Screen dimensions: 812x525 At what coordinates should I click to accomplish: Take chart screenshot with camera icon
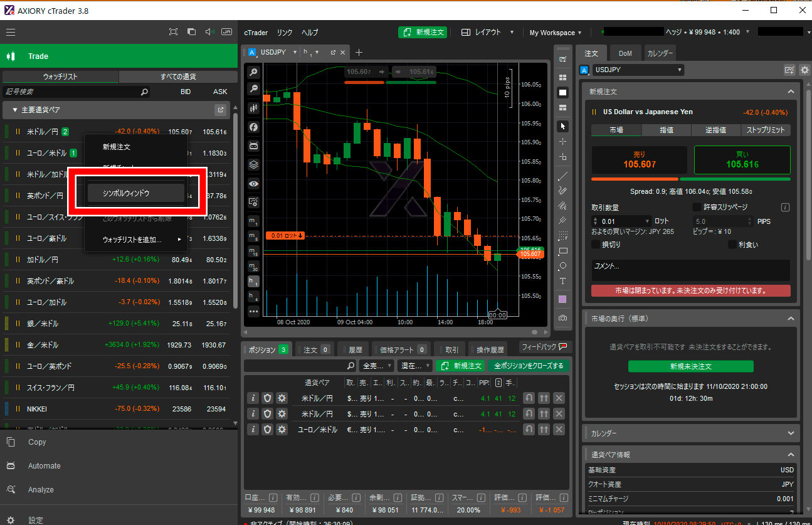[x=562, y=318]
